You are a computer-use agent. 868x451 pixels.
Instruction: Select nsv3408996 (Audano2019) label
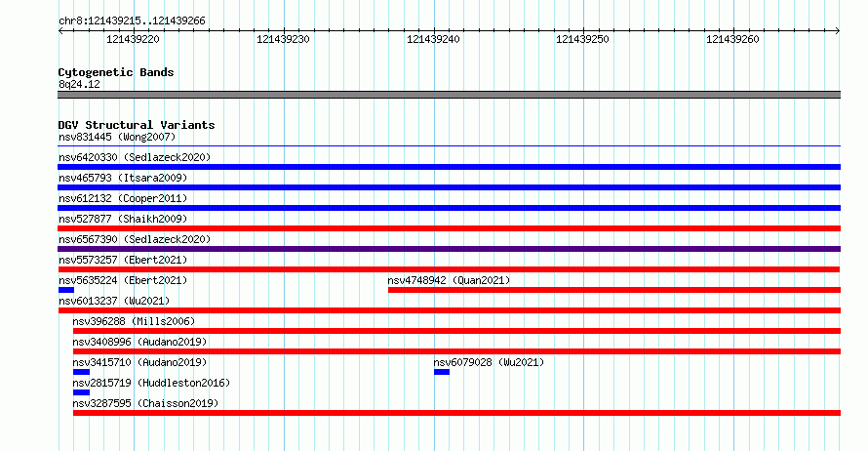139,342
